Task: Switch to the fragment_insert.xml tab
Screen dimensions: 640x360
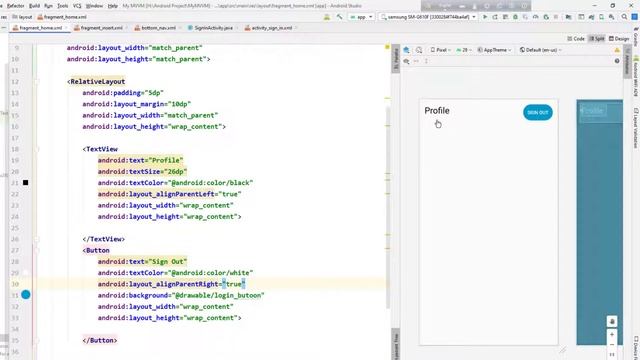Action: click(x=101, y=28)
